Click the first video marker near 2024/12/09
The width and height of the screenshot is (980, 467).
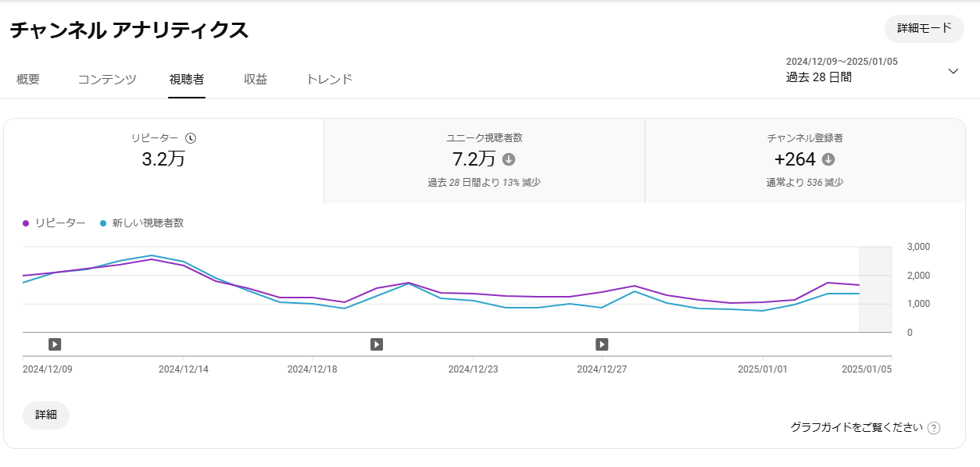click(55, 344)
